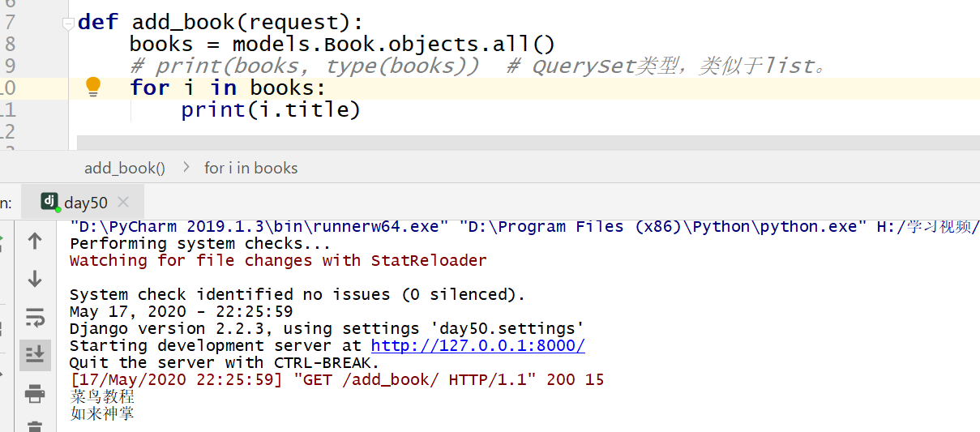Screen dimensions: 980x432
Task: Close the day50 run tab
Action: pos(123,202)
